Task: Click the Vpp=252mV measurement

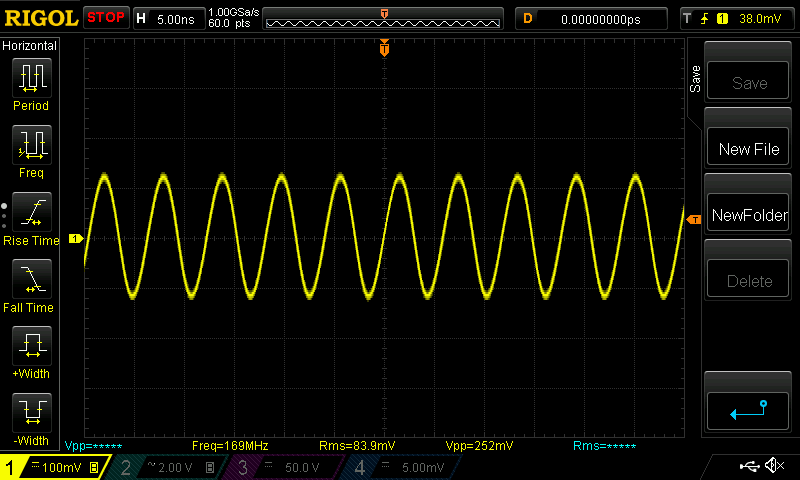Action: point(479,446)
